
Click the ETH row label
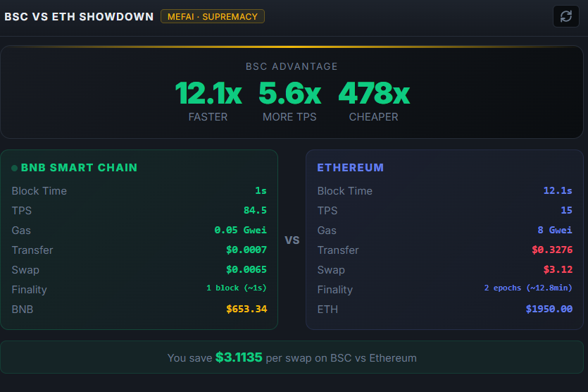327,310
